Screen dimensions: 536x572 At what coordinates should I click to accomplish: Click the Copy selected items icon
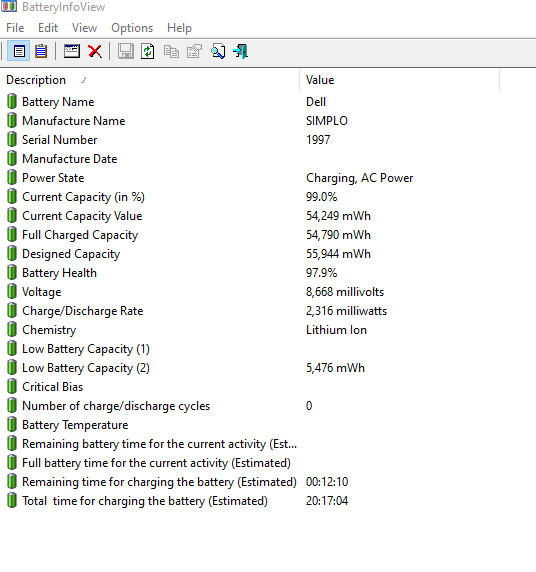point(171,51)
